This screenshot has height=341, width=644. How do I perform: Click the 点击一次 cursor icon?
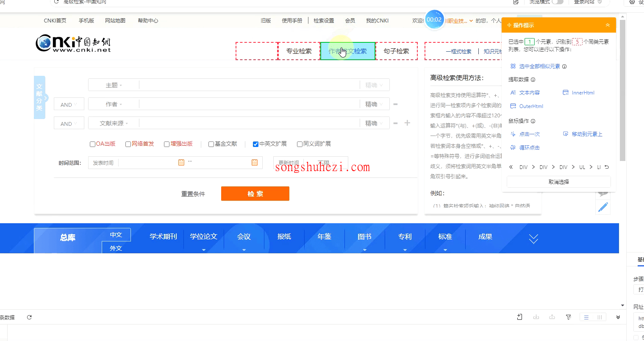click(x=513, y=134)
